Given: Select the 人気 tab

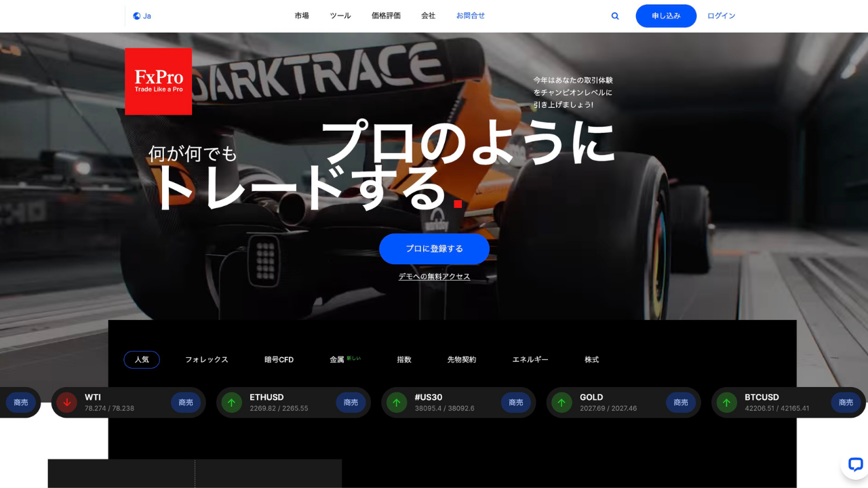Looking at the screenshot, I should 142,359.
